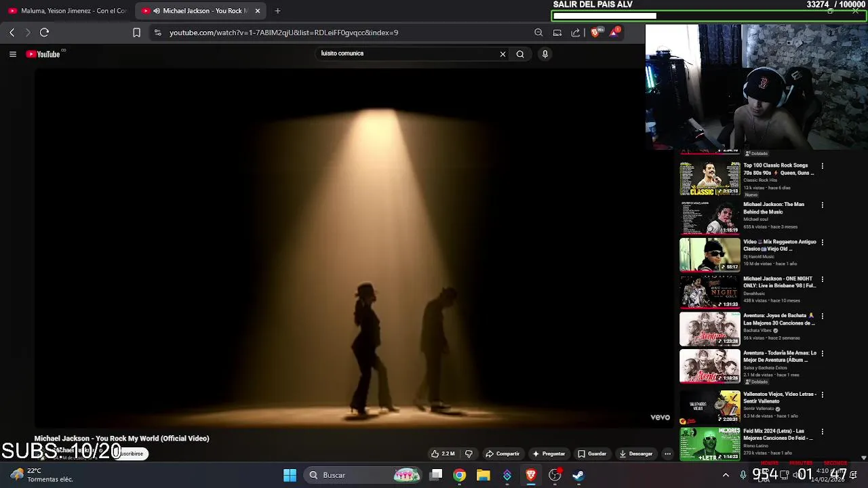
Task: Click the video title You Rock My World
Action: (122, 439)
